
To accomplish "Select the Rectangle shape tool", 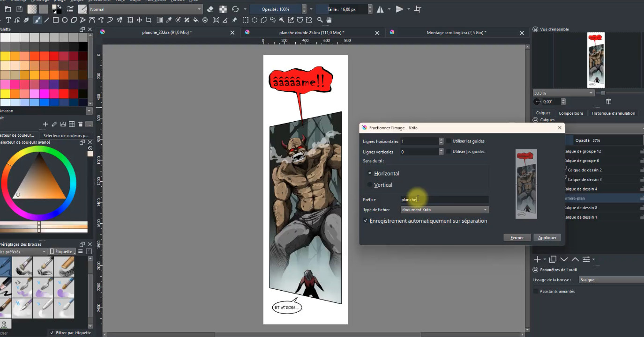I will [x=55, y=20].
